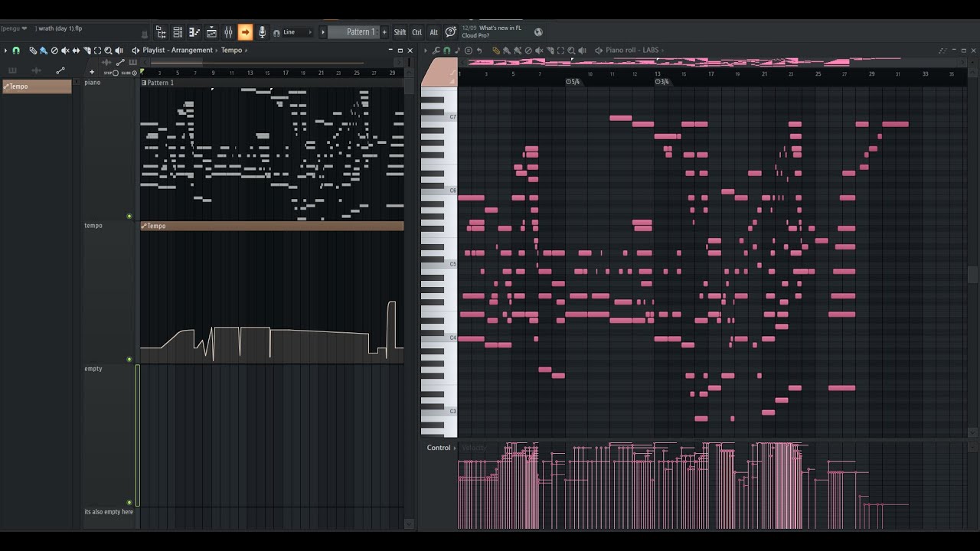Viewport: 980px width, 551px height.
Task: Add a new pattern with plus button
Action: click(x=384, y=32)
